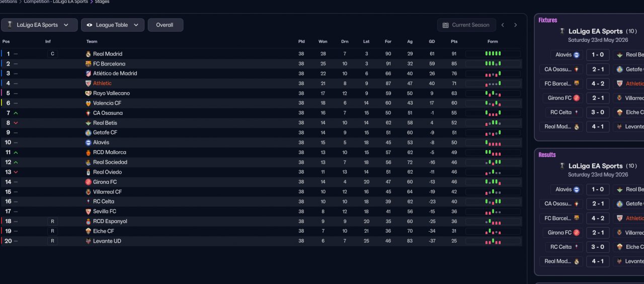The width and height of the screenshot is (644, 284).
Task: Open the Alavés 1 - 0 score in Fixtures
Action: tap(598, 55)
